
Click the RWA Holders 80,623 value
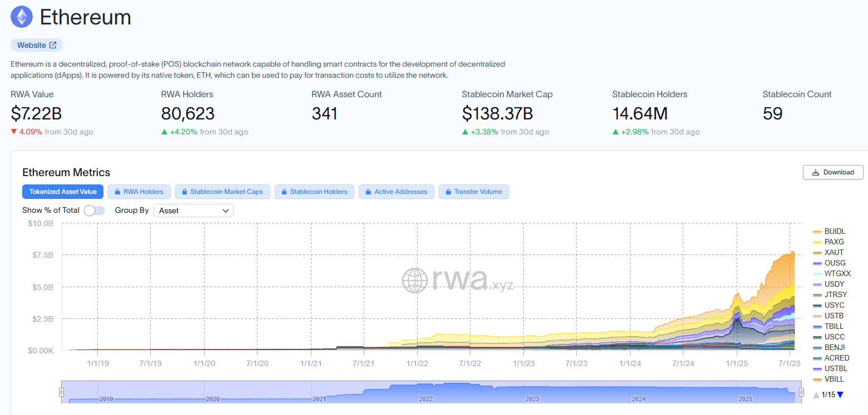point(188,113)
